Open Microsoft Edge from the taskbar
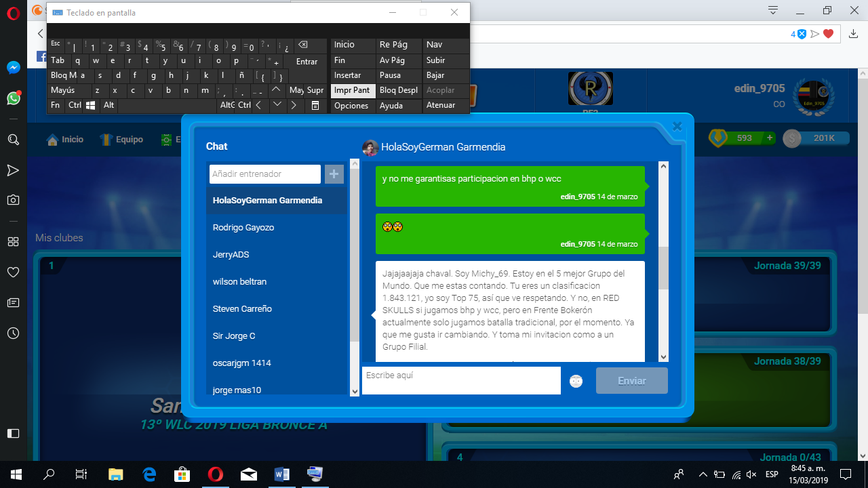Screen dimensions: 868x488 (149, 474)
